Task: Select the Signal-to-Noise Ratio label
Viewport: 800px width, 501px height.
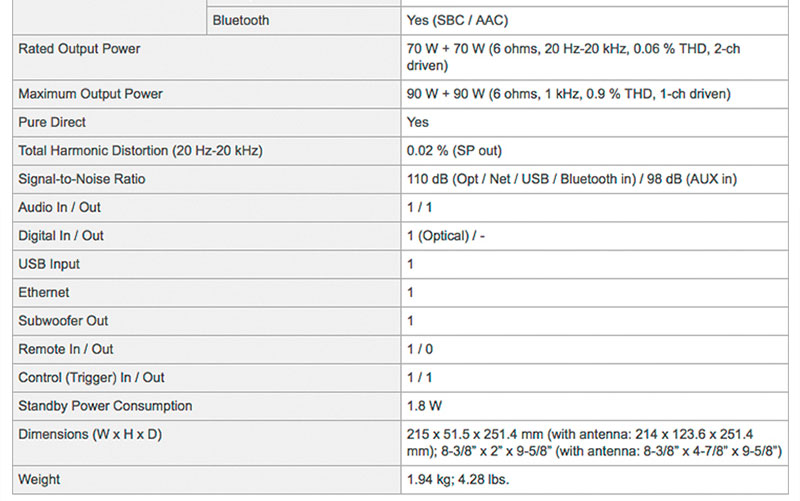Action: click(86, 179)
